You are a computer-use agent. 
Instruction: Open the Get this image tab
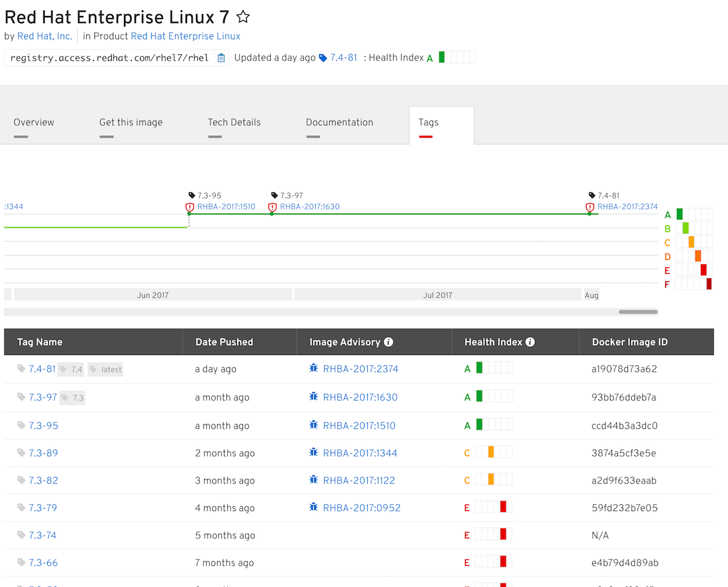click(131, 123)
